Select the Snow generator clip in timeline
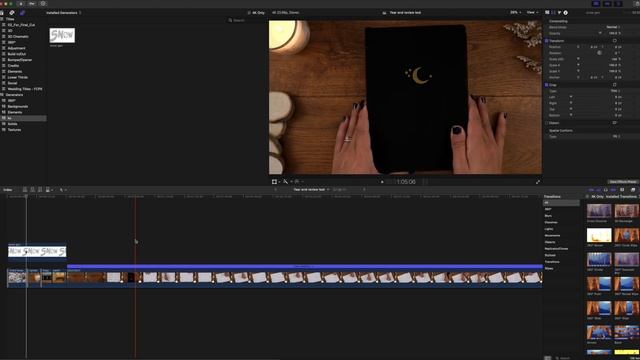 tap(37, 251)
